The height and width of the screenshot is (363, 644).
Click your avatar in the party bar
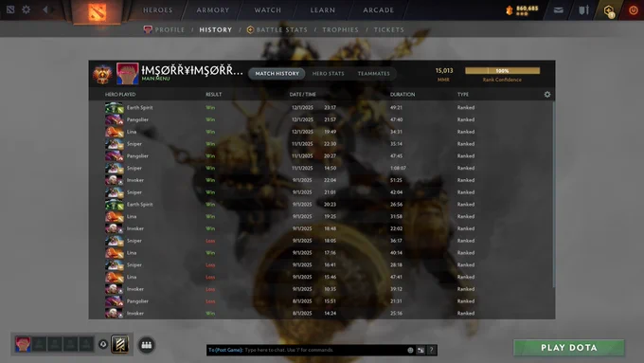click(x=23, y=344)
